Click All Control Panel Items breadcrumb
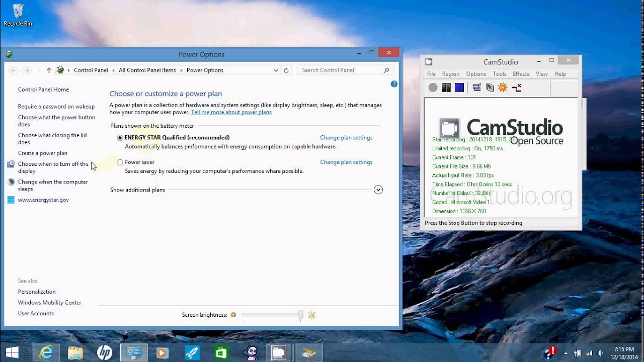The height and width of the screenshot is (362, 644). 147,70
